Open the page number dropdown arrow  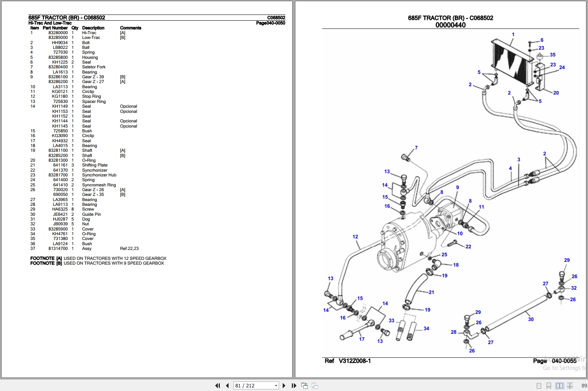tap(276, 385)
